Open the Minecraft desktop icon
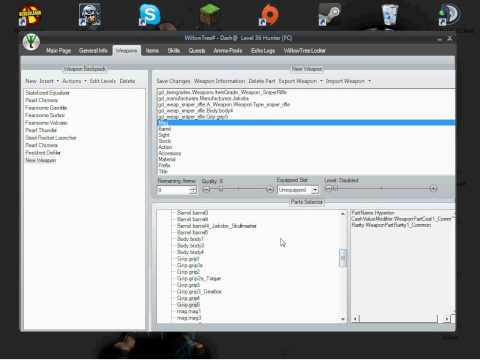The height and width of the screenshot is (360, 480). tap(209, 15)
